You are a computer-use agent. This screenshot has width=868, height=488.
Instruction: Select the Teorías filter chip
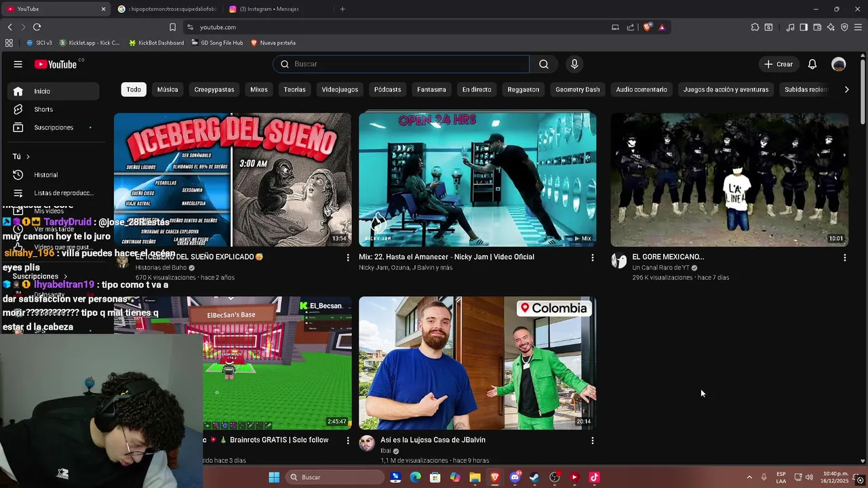(295, 89)
